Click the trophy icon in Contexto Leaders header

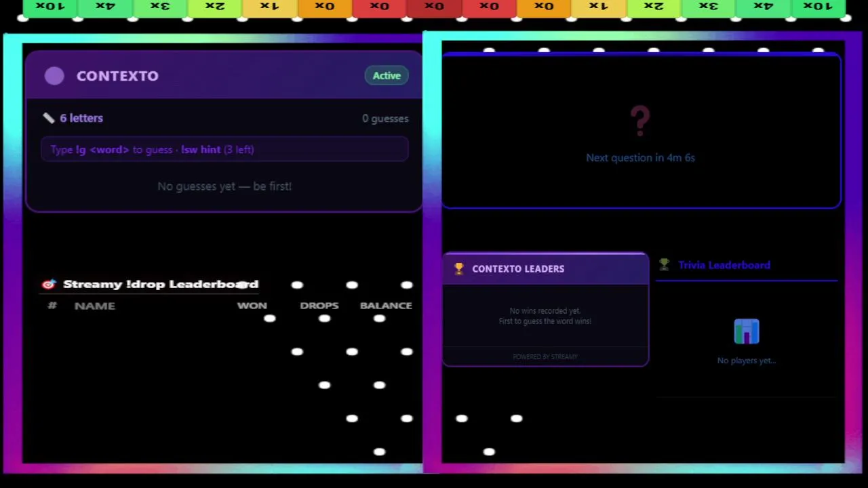point(459,268)
